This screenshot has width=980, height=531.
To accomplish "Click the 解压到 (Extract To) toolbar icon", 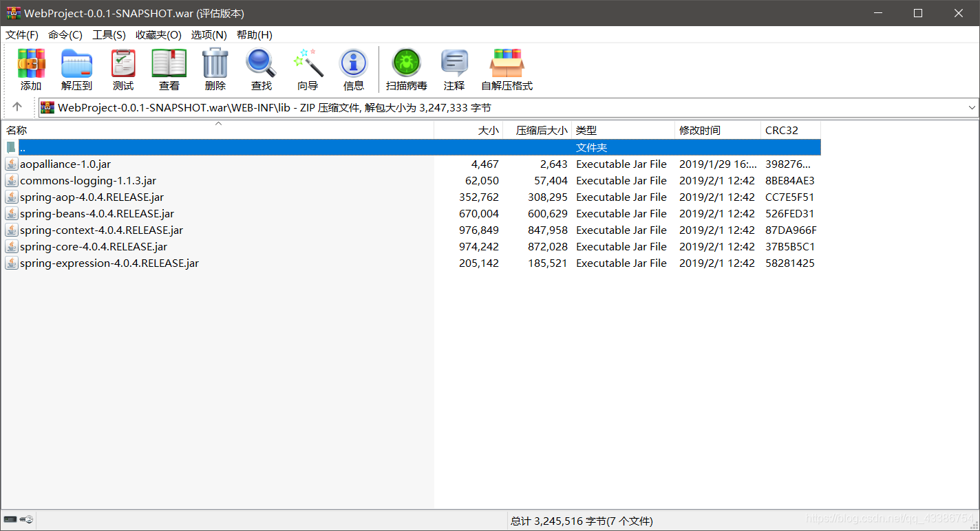I will (76, 63).
